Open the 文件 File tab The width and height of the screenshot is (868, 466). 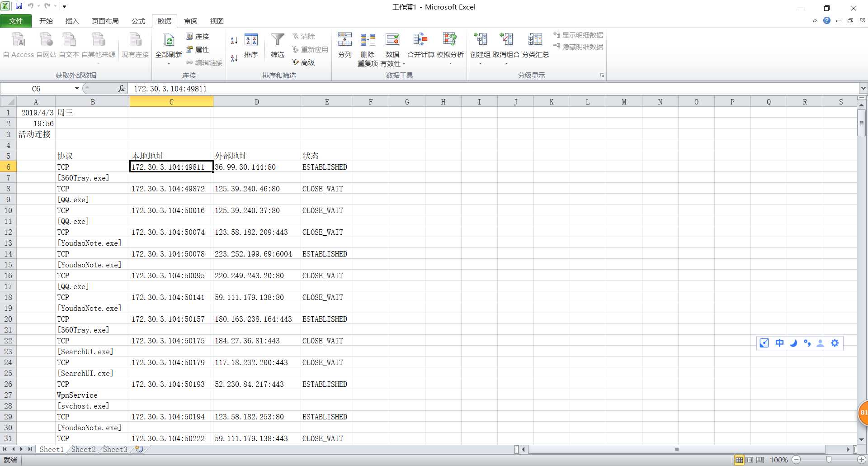coord(16,21)
